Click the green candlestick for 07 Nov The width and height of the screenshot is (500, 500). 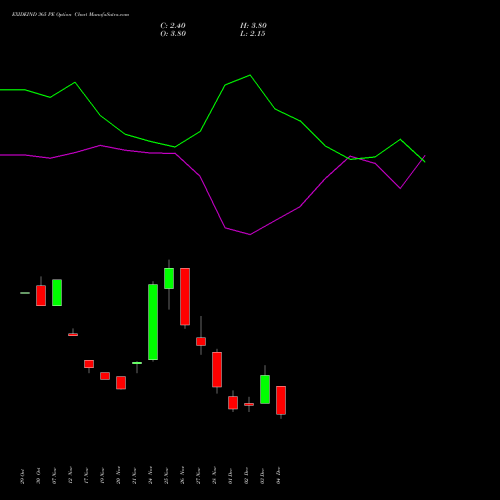tap(57, 293)
